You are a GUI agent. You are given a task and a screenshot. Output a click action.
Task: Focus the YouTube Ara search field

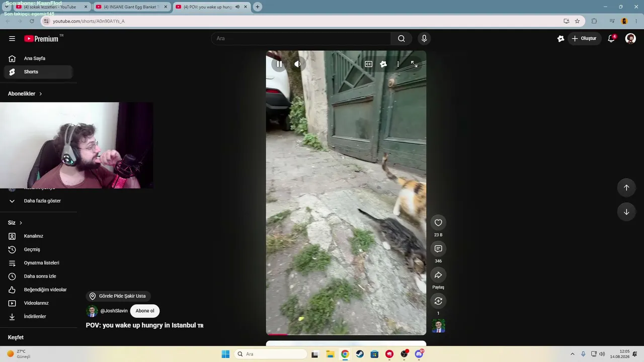(x=301, y=39)
